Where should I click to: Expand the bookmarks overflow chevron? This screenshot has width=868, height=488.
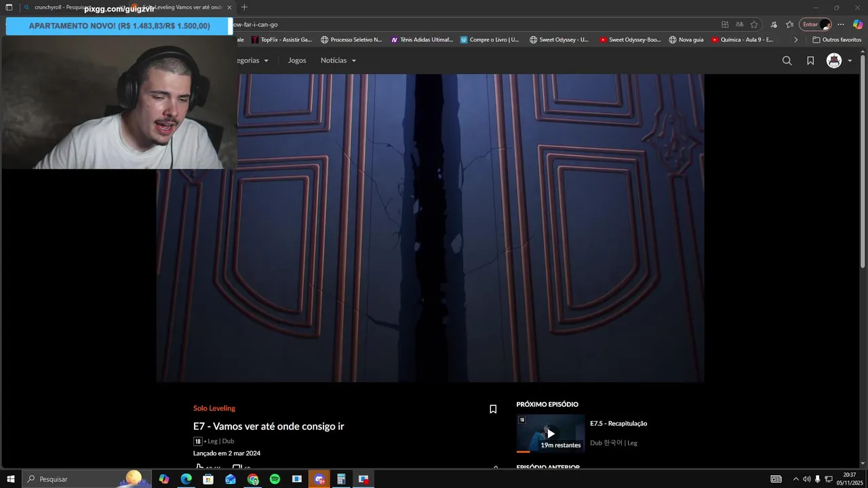point(796,40)
